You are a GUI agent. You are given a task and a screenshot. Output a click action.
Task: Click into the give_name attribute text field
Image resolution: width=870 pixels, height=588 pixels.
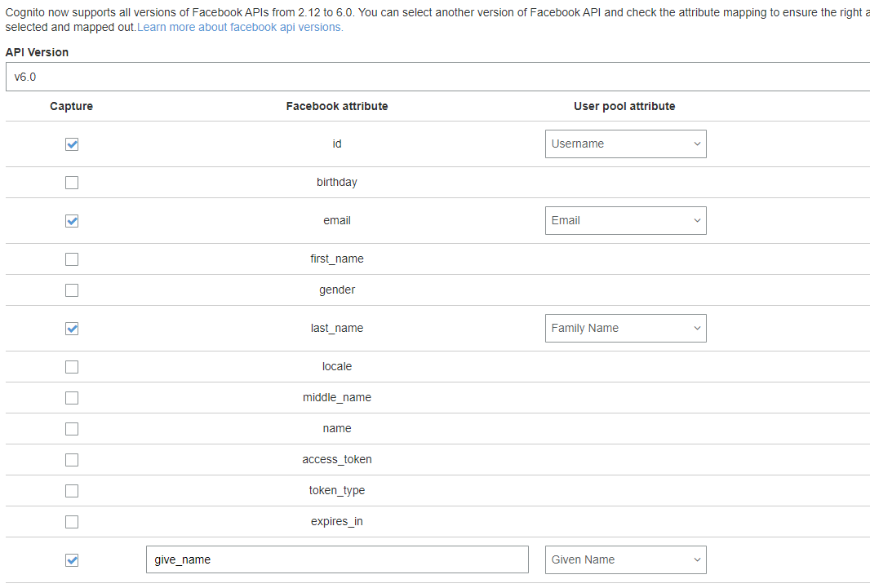point(337,559)
